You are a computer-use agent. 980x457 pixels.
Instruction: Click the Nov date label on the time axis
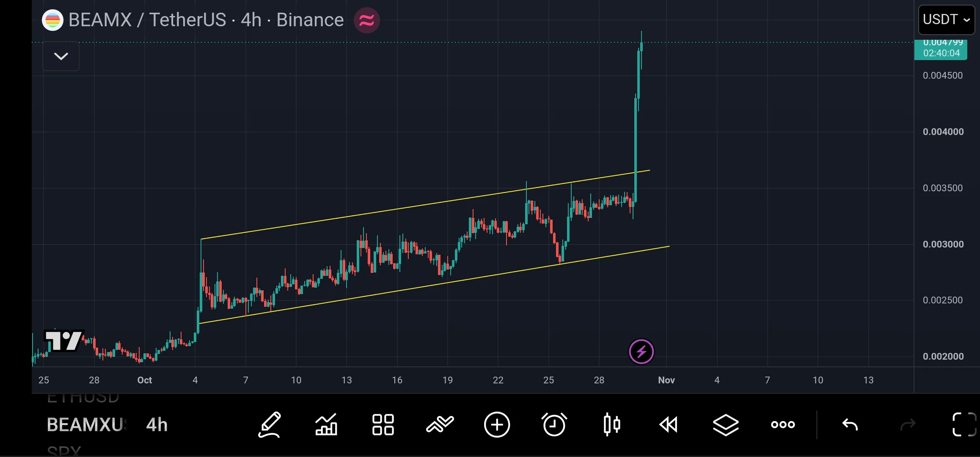666,380
